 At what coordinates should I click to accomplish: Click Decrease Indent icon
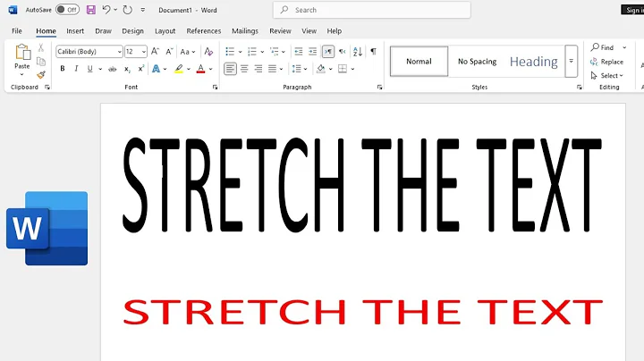pyautogui.click(x=299, y=51)
